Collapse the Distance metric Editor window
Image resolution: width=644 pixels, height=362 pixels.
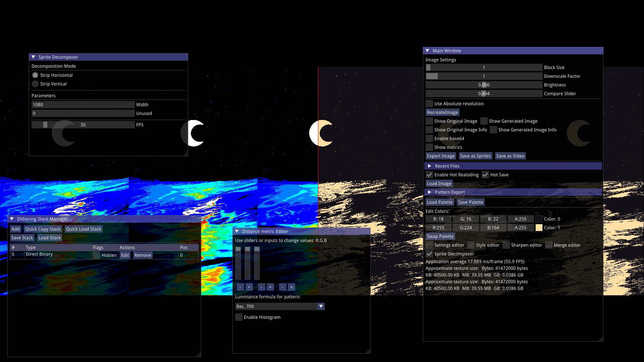(x=237, y=231)
